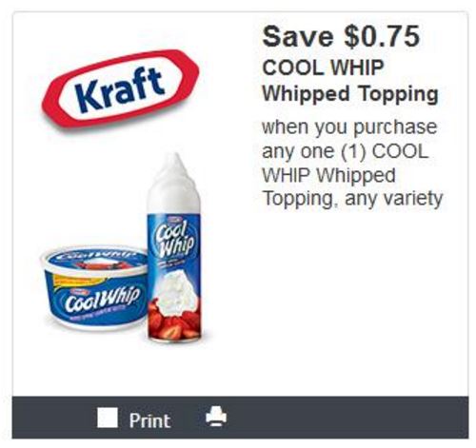This screenshot has width=476, height=448.
Task: Click the Kraft logo
Action: coord(120,88)
